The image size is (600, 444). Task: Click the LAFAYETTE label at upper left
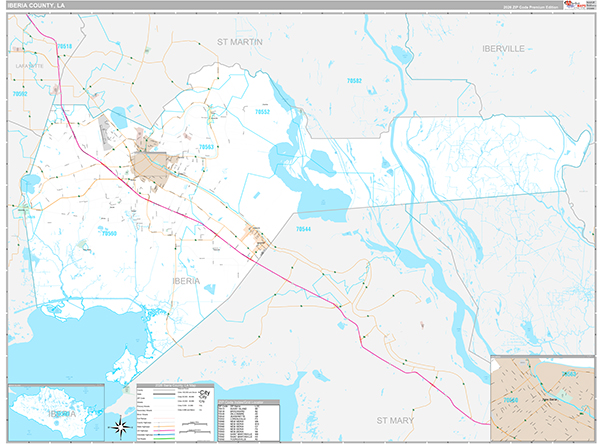click(x=29, y=66)
